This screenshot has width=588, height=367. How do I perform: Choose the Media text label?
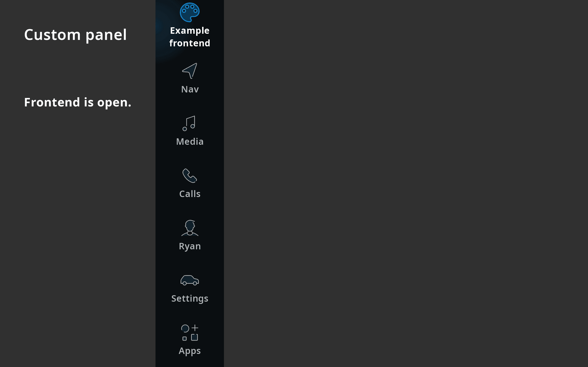click(x=190, y=142)
